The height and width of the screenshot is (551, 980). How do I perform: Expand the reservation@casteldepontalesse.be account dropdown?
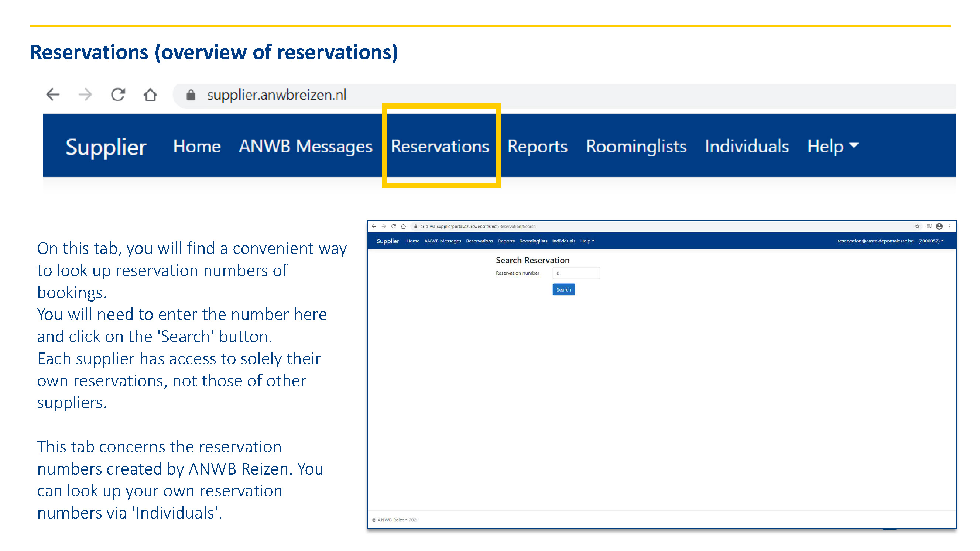(x=890, y=241)
